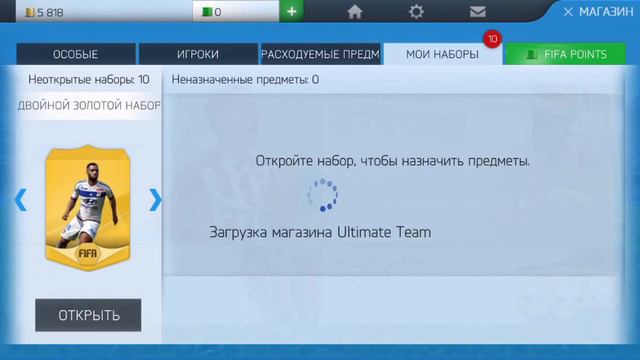
Task: Show next pack with right arrow
Action: pyautogui.click(x=155, y=200)
